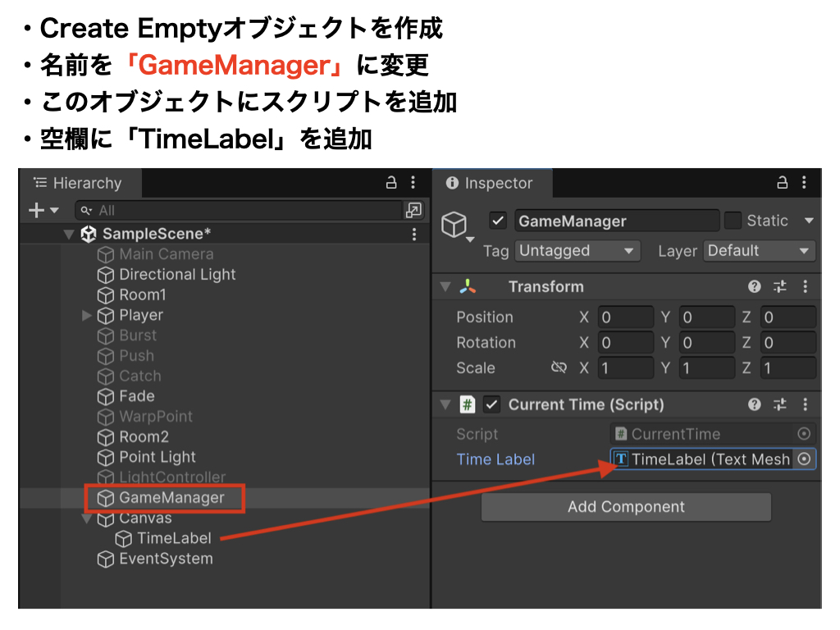The image size is (840, 630).
Task: Disable the Current Time script checkbox
Action: click(492, 404)
